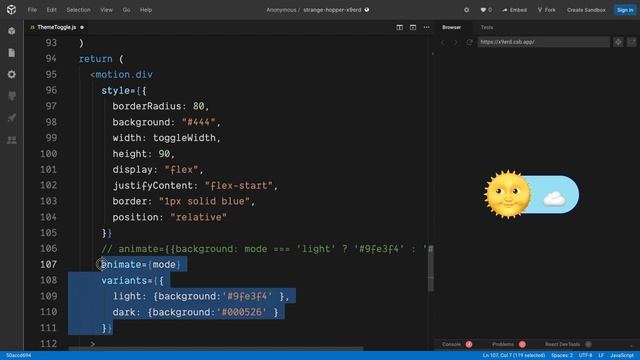640x360 pixels.
Task: Click the Fork button
Action: (546, 10)
